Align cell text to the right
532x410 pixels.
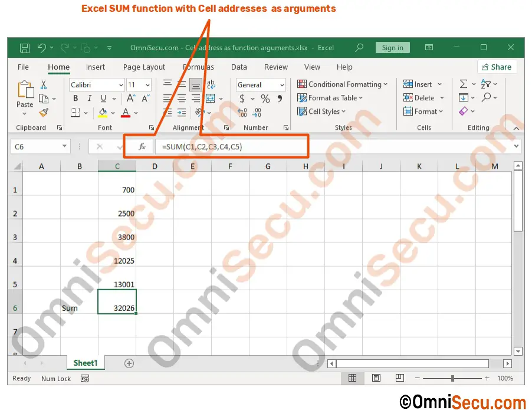[x=196, y=99]
